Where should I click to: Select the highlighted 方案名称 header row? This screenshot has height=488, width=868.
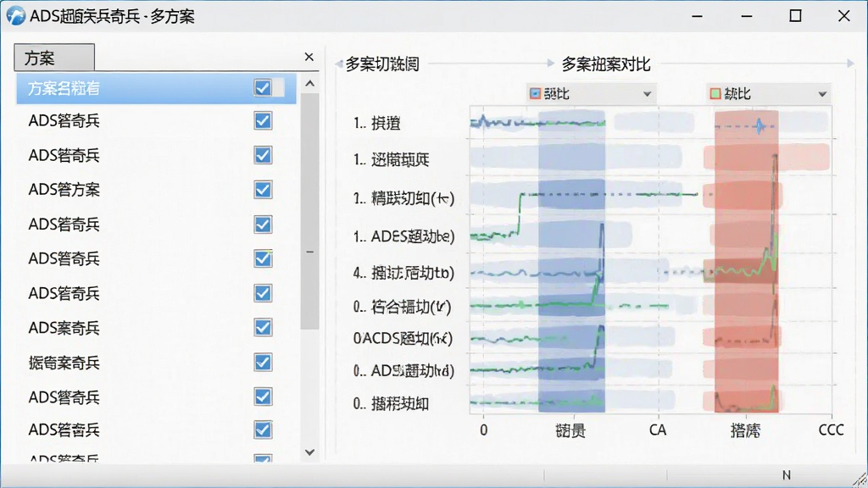(x=156, y=88)
